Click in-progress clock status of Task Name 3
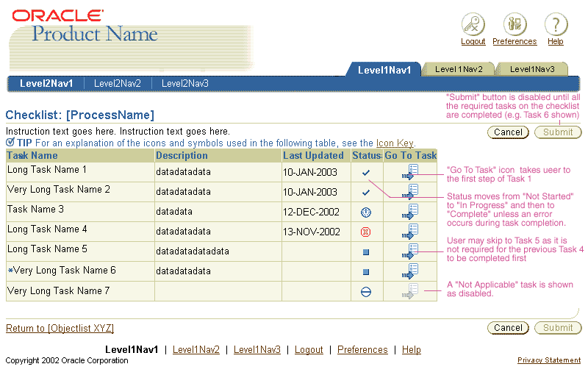Screen dimensions: 588x375 pyautogui.click(x=366, y=213)
